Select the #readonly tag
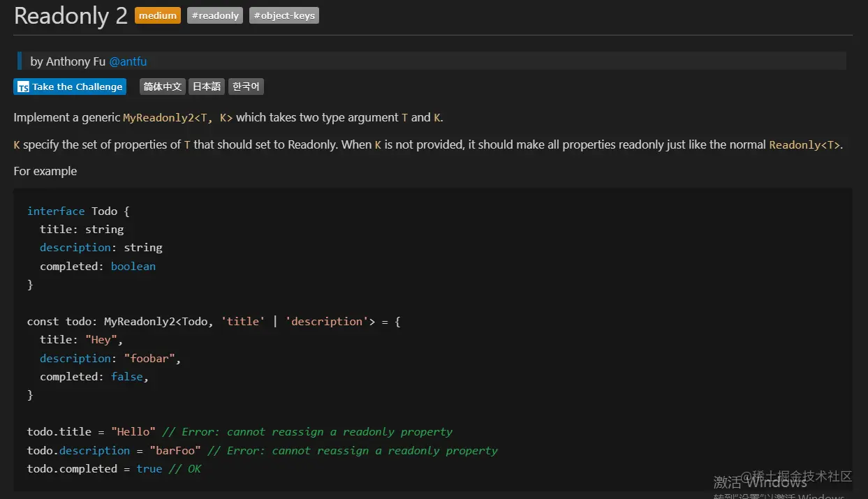Screen dimensions: 868x499 215,15
